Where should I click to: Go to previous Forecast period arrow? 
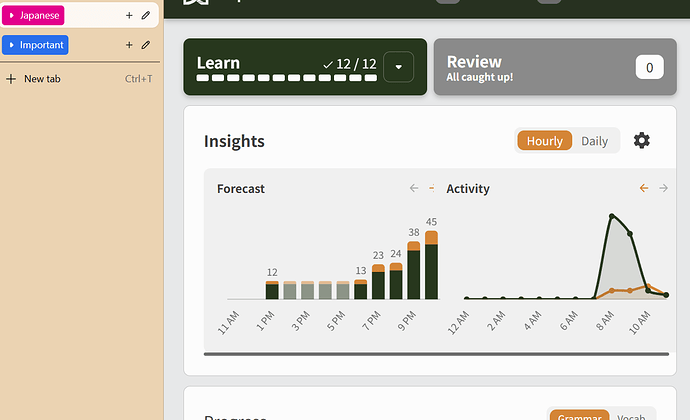pyautogui.click(x=414, y=188)
